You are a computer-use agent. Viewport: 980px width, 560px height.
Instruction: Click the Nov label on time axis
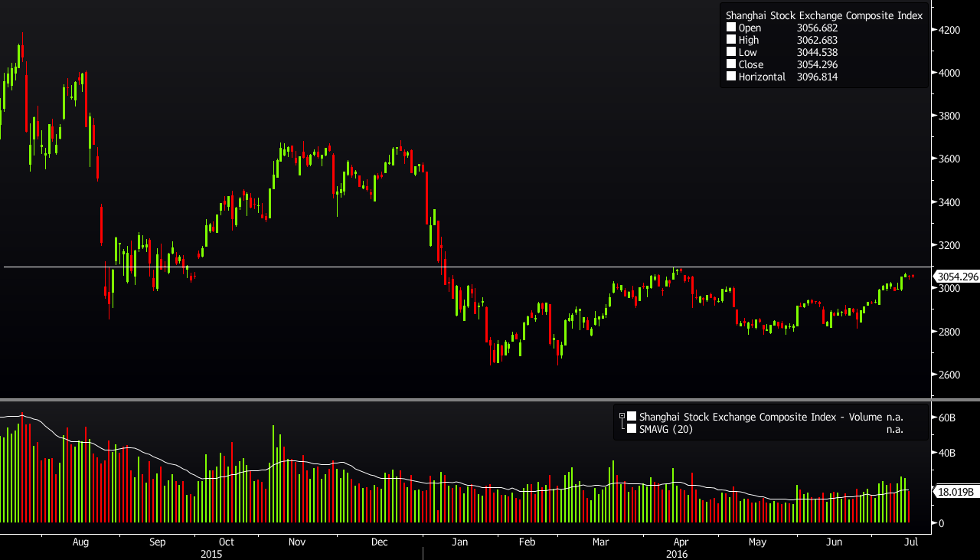(297, 542)
